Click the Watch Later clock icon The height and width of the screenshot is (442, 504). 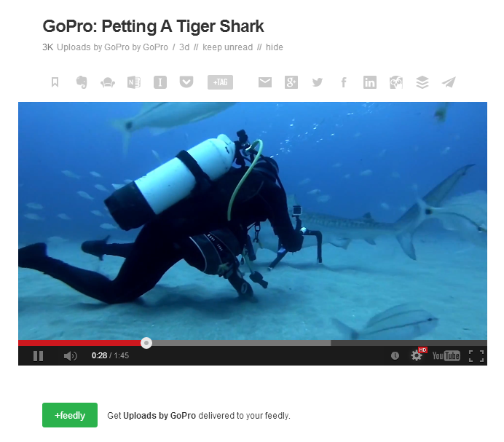(x=395, y=355)
